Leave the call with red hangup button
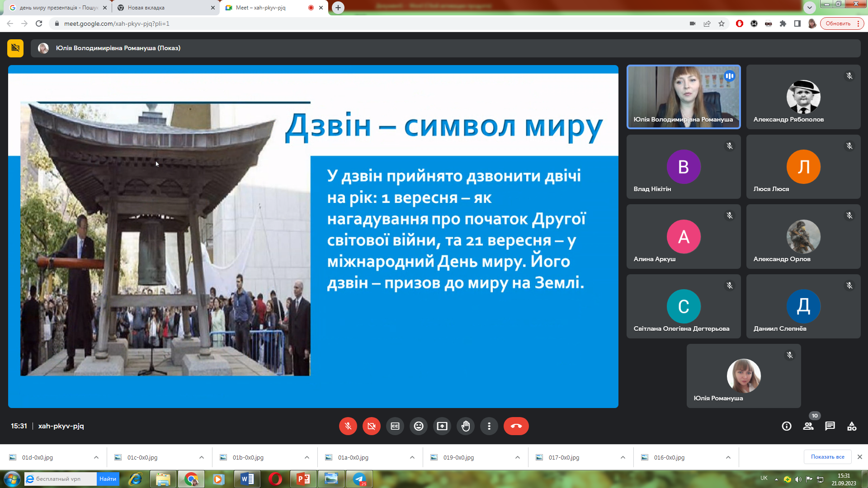This screenshot has width=868, height=488. (516, 426)
